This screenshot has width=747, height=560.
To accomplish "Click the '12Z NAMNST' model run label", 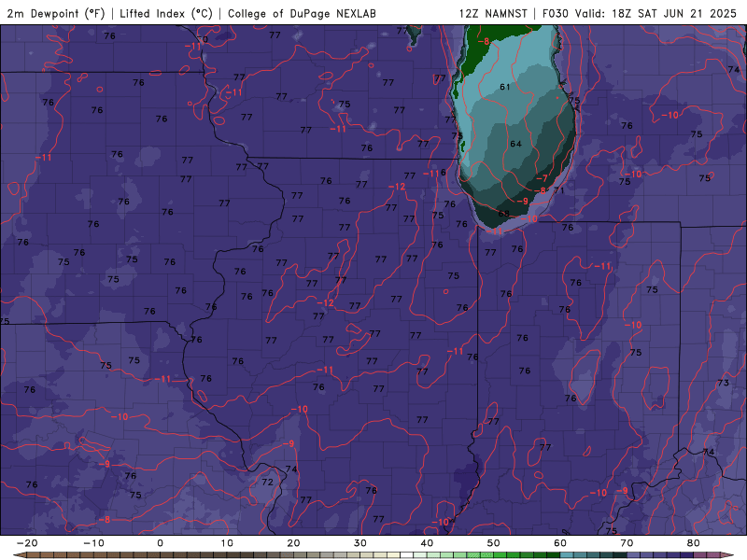I will [x=493, y=13].
